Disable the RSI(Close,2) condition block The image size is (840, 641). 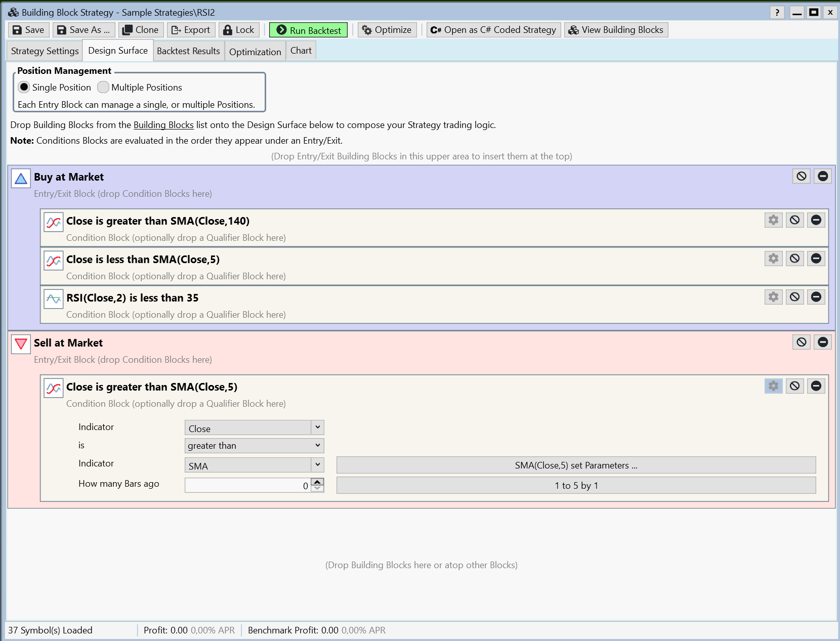[x=794, y=297]
